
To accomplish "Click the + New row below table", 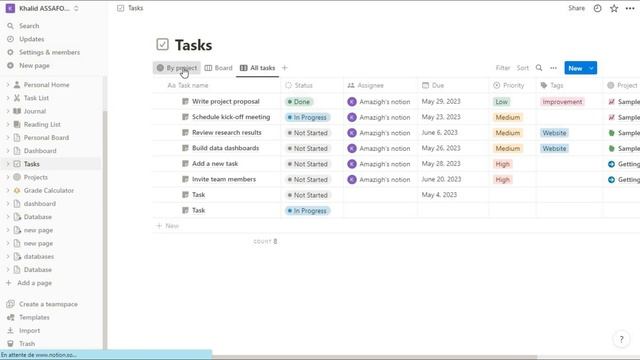I will coord(167,226).
